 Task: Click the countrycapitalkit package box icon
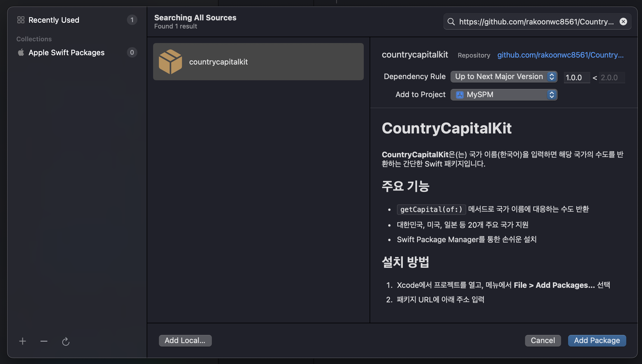(x=171, y=62)
